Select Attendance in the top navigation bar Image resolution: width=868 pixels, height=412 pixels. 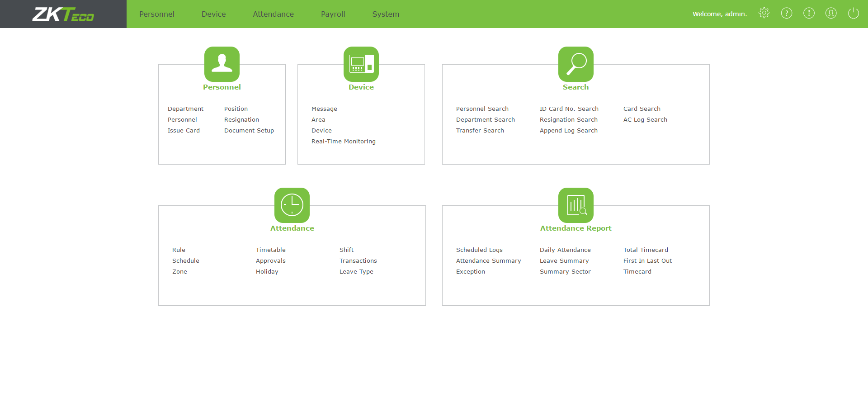click(x=273, y=14)
